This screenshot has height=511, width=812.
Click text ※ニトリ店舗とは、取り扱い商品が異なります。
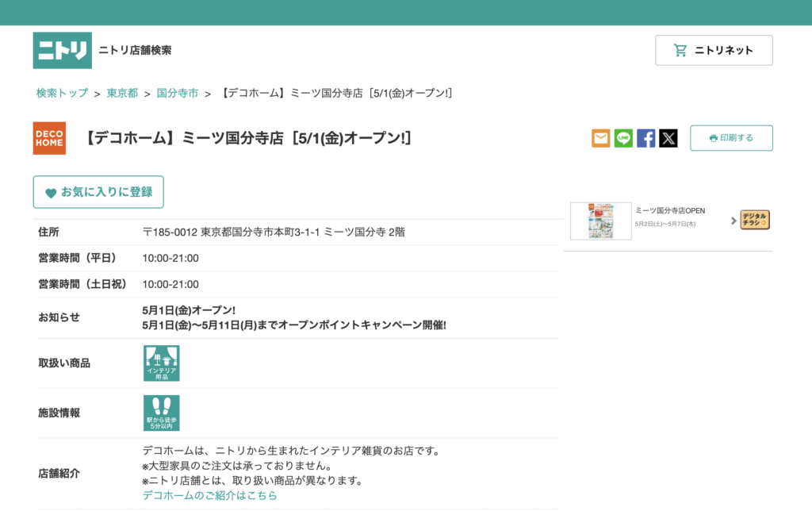253,480
